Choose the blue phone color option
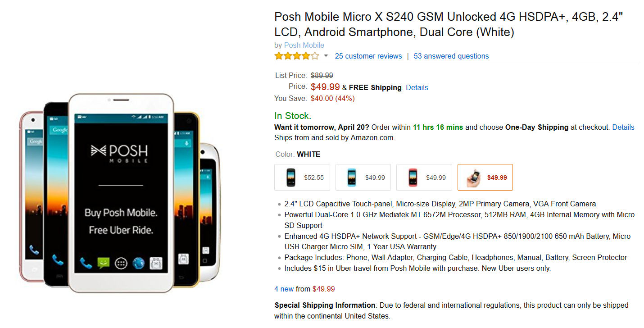 [x=363, y=178]
